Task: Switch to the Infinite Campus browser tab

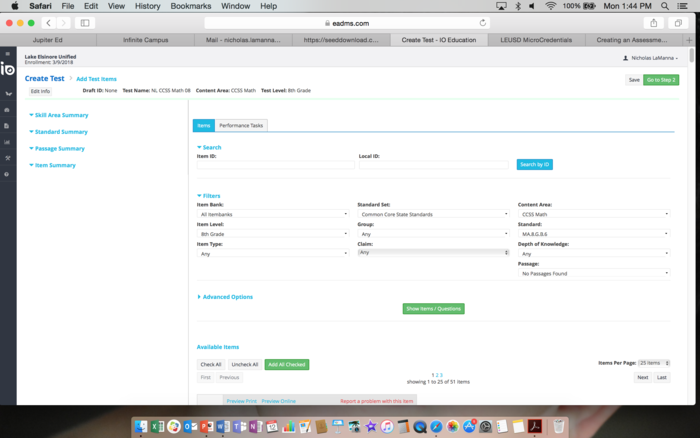Action: point(149,40)
